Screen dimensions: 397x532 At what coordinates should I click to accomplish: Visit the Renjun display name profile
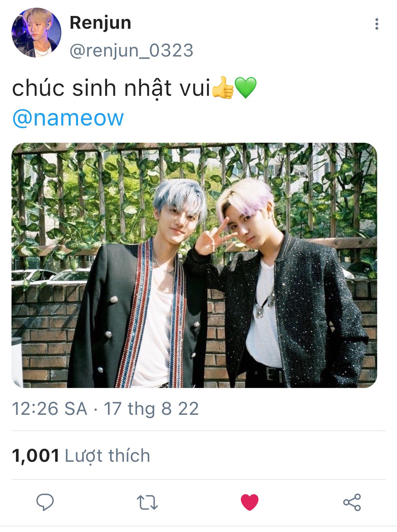click(100, 23)
